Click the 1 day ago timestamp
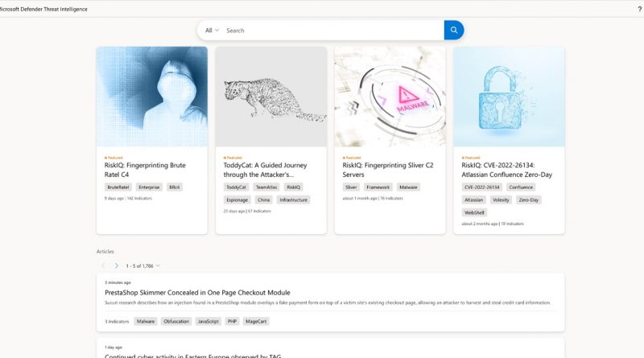Viewport: 644px width, 358px height. click(114, 348)
